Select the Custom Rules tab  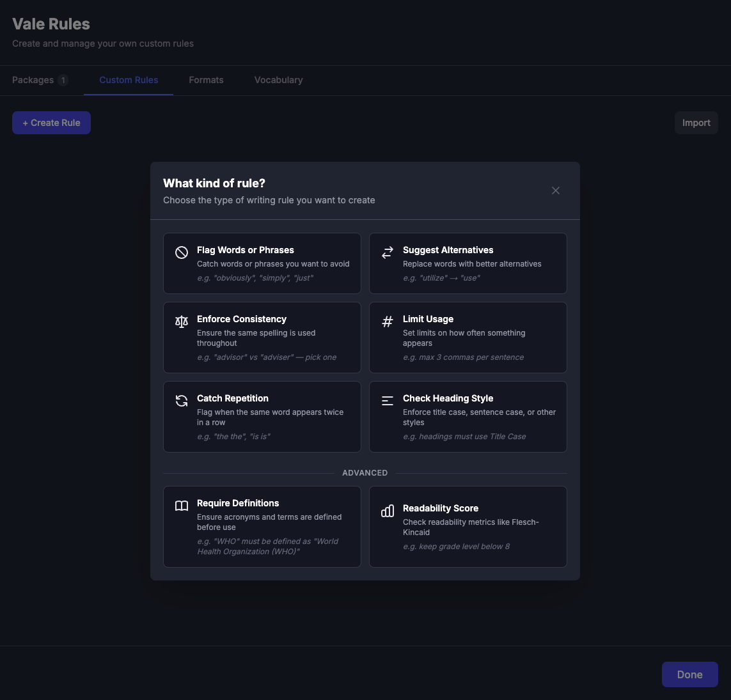(129, 80)
